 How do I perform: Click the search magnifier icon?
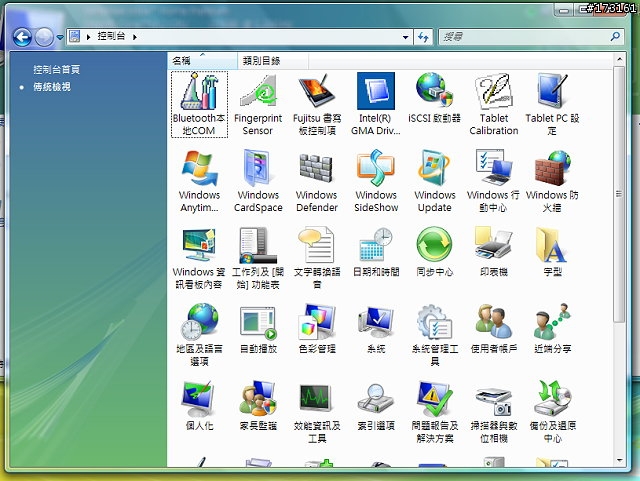615,37
